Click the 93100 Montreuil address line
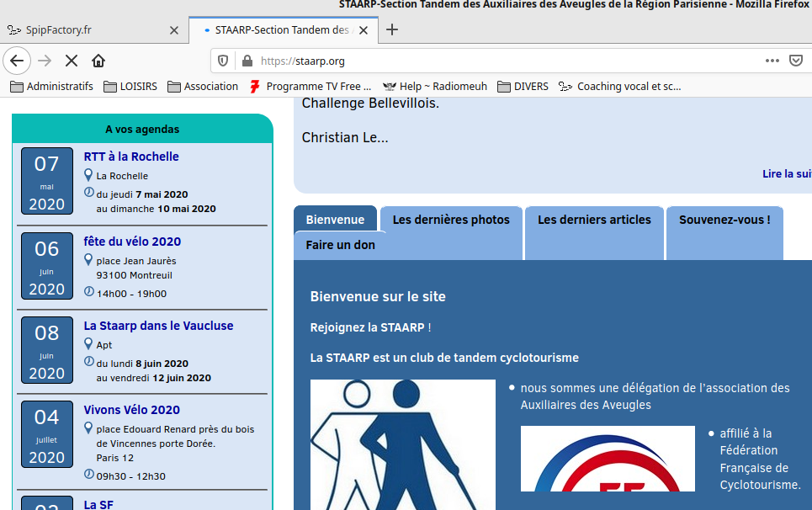Screen dimensions: 812x510 [x=134, y=275]
